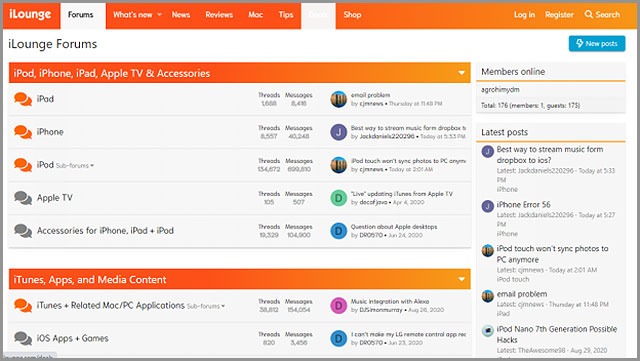The height and width of the screenshot is (361, 640).
Task: Click avatar beside 'iPod Nano 7th Generation' post
Action: (487, 331)
